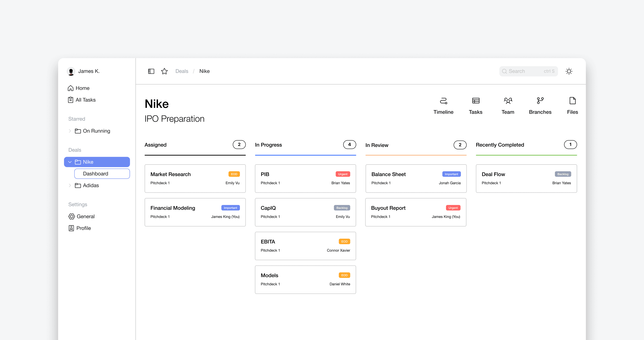Screen dimensions: 644x340
Task: Expand the Adidas deal folder
Action: click(70, 186)
